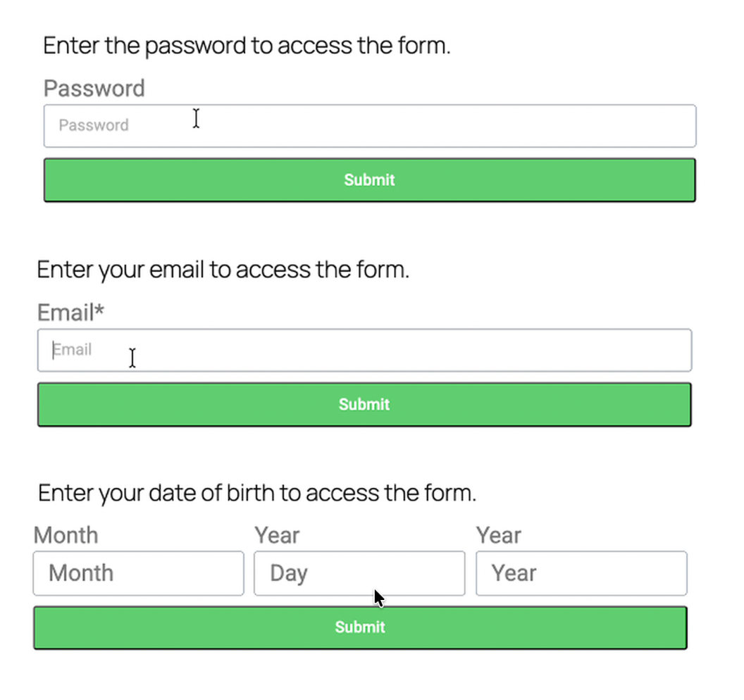Select the Month input box

(x=138, y=573)
